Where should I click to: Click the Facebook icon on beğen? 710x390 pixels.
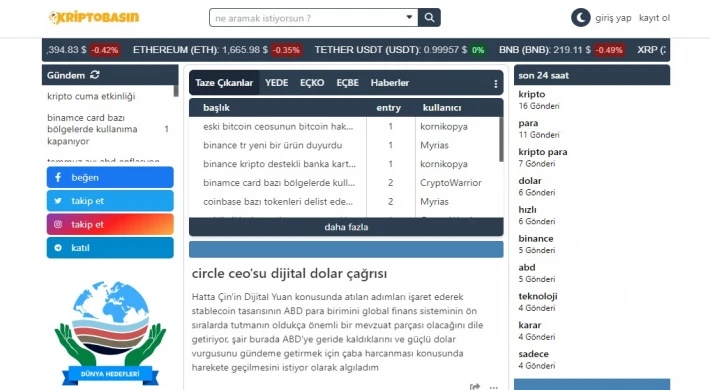click(58, 177)
